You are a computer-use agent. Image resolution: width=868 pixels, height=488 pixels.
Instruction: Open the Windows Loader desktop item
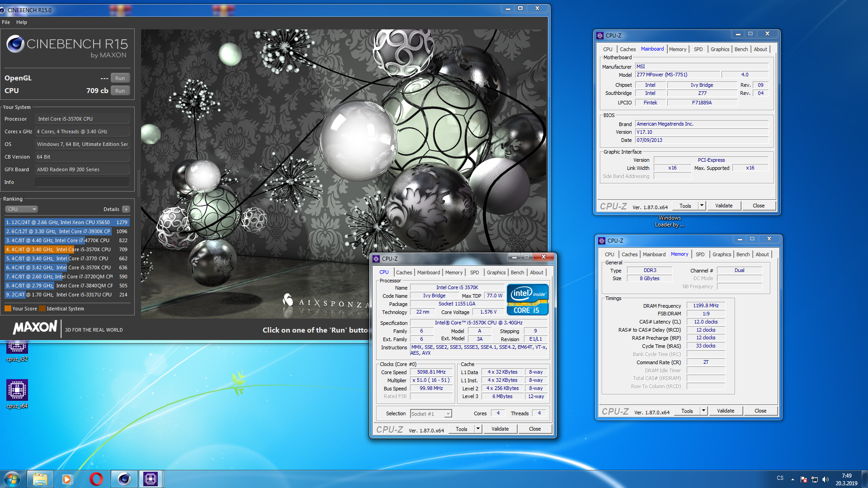(670, 221)
